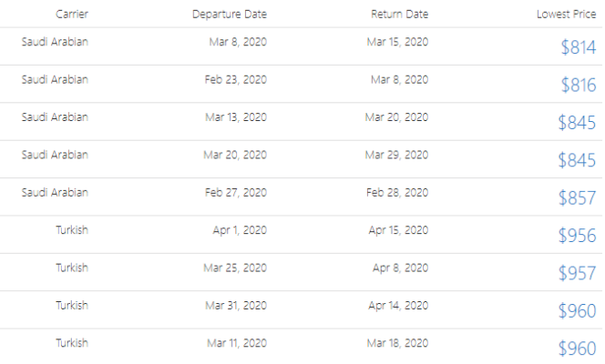
Task: Open the $814 price link
Action: 579,47
